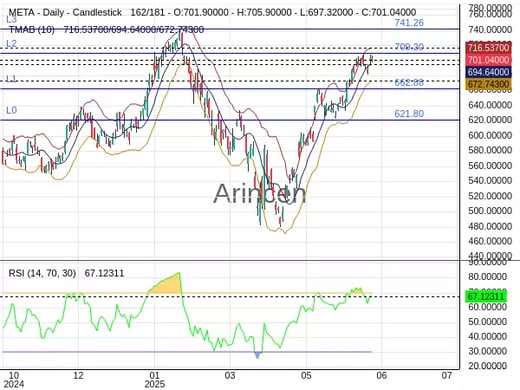Click the 600.00000 price axis label

pyautogui.click(x=490, y=135)
